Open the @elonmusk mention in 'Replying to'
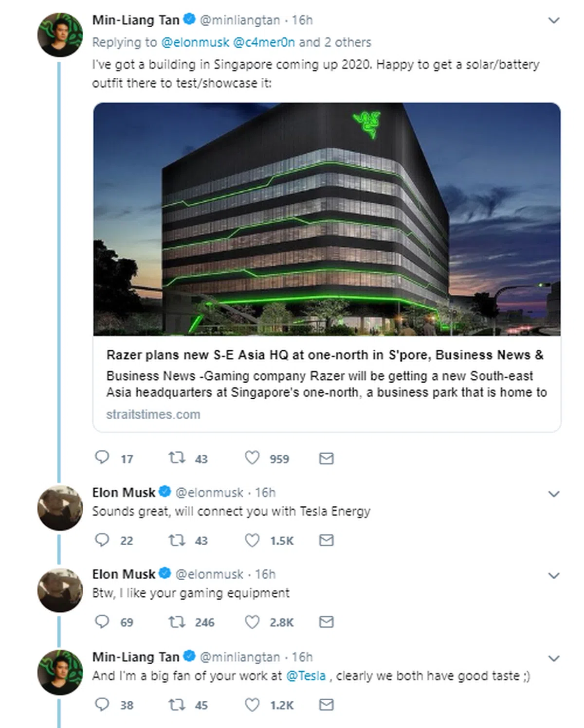The width and height of the screenshot is (584, 728). click(x=195, y=42)
